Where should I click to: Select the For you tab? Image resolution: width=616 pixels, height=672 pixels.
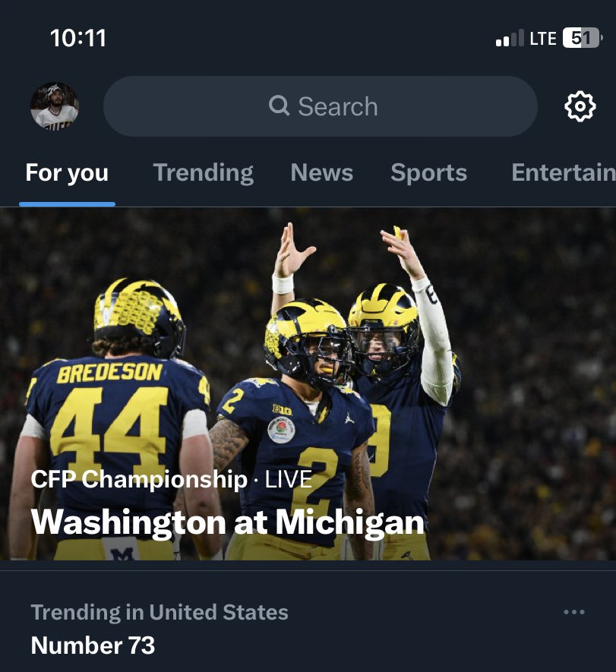pyautogui.click(x=67, y=172)
